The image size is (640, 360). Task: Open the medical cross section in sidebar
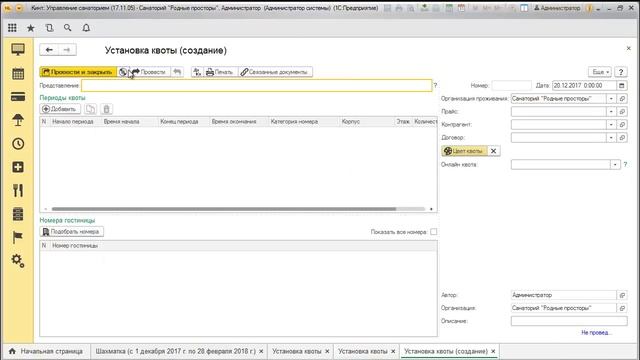pos(18,167)
